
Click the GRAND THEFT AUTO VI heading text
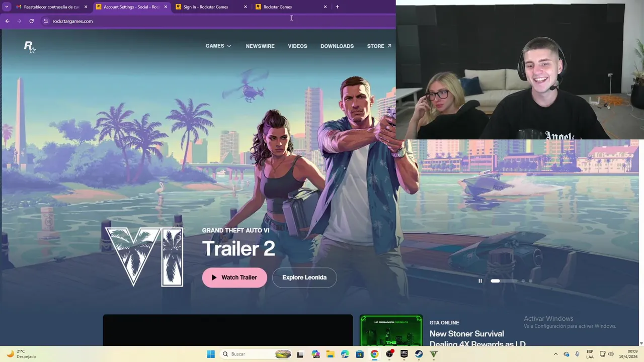[235, 230]
